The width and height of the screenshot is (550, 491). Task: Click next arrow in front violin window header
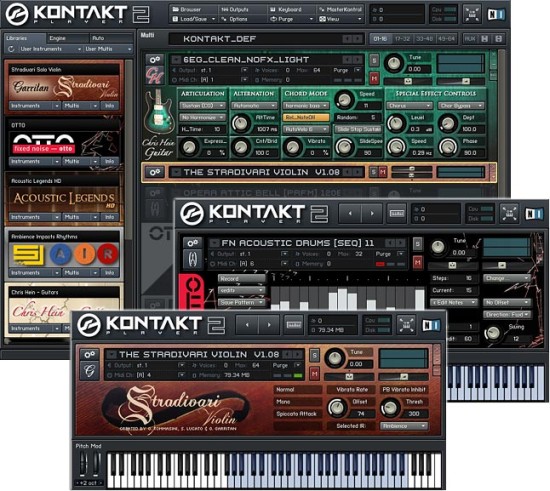point(269,325)
